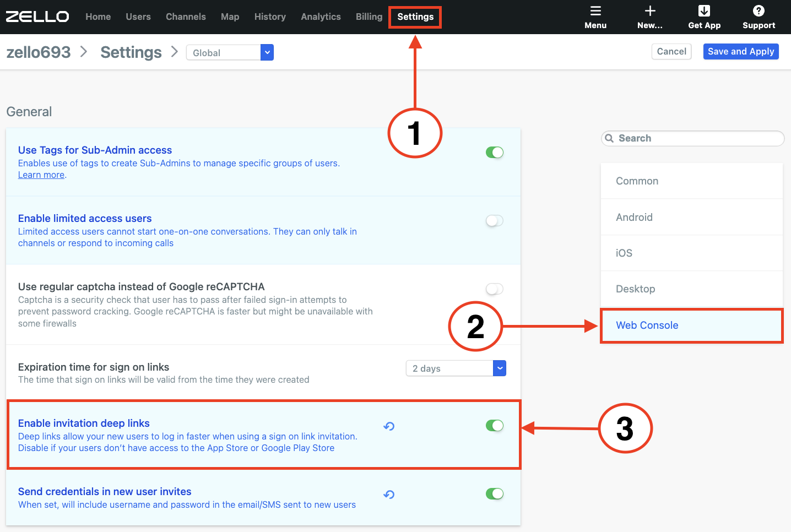Click the New plus icon

pos(650,11)
